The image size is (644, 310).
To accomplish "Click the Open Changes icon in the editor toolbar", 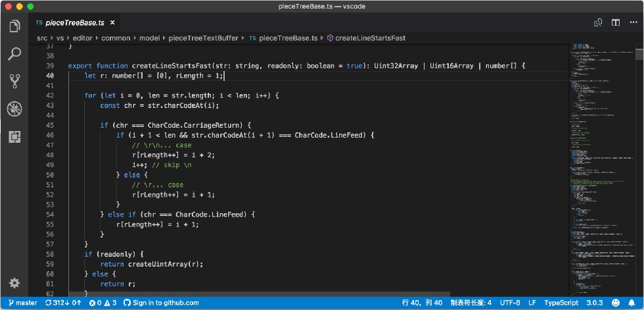I will pyautogui.click(x=598, y=22).
